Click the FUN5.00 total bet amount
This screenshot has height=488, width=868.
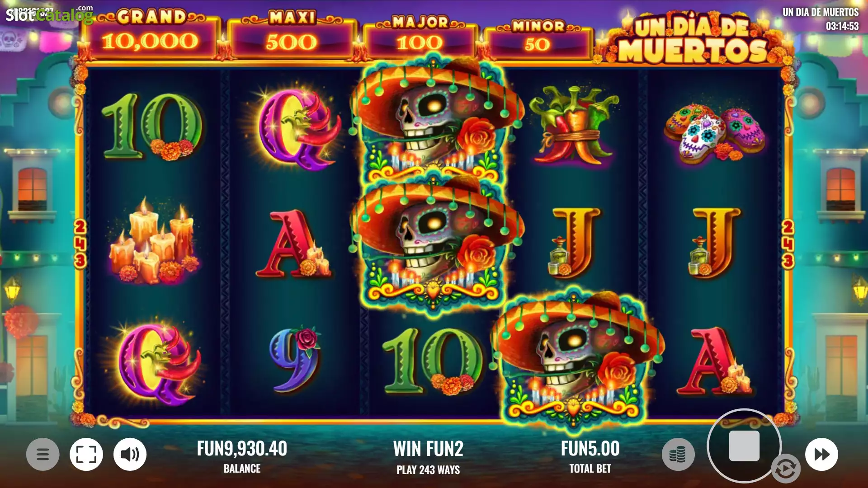[x=590, y=449]
